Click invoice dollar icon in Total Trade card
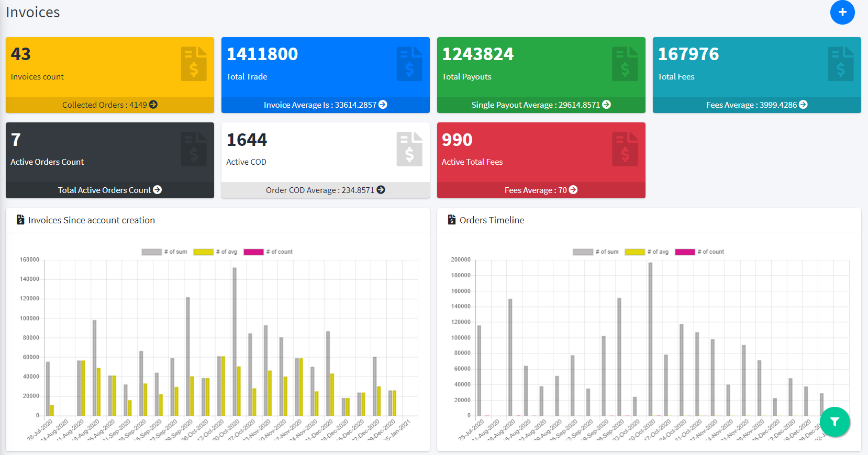 (409, 64)
